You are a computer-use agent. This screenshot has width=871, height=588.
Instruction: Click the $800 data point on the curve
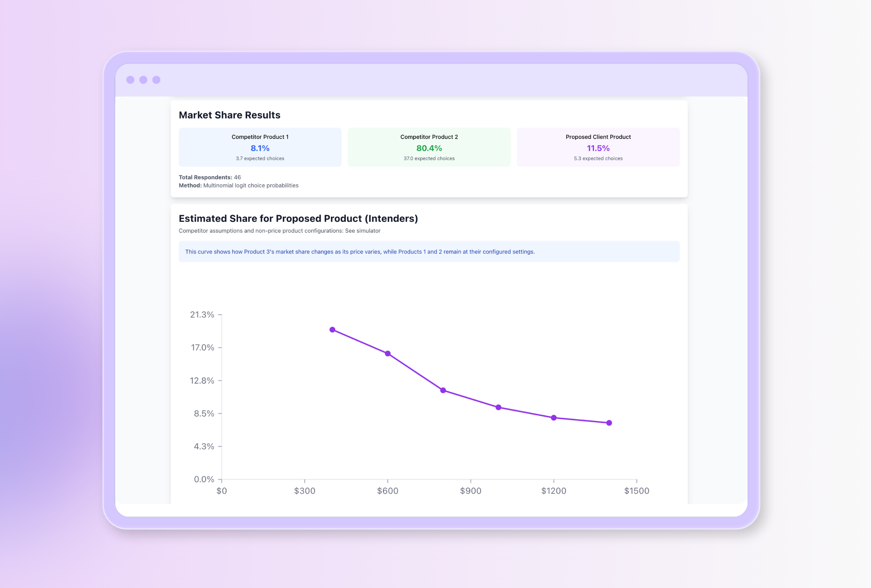coord(443,391)
